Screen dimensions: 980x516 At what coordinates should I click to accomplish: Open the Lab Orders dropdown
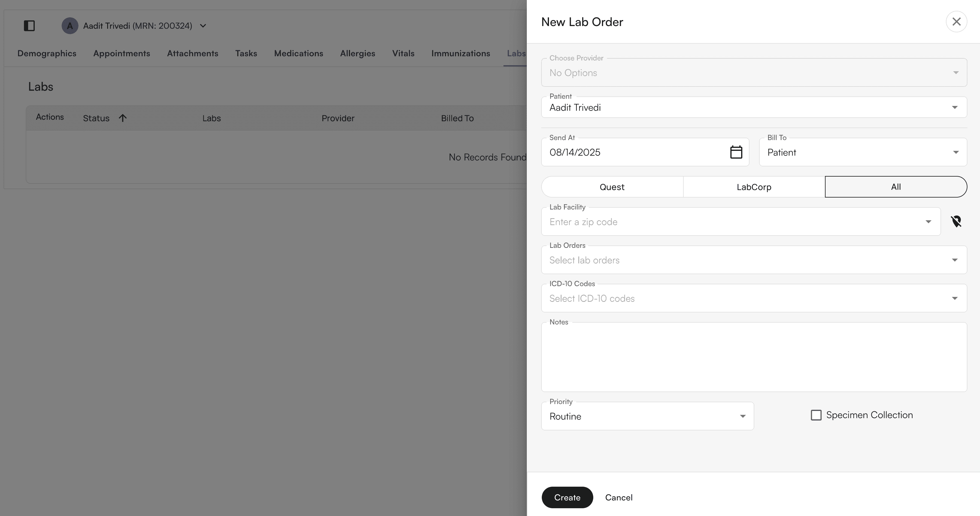click(754, 260)
